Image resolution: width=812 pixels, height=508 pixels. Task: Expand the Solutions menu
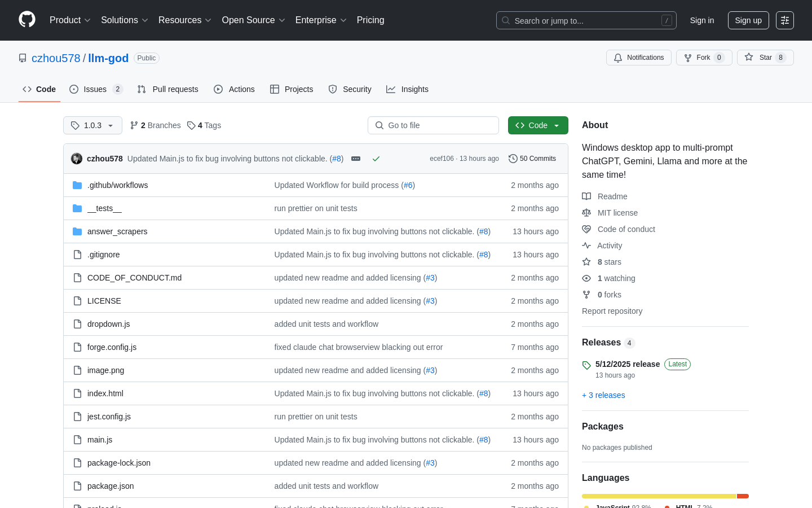(x=125, y=20)
